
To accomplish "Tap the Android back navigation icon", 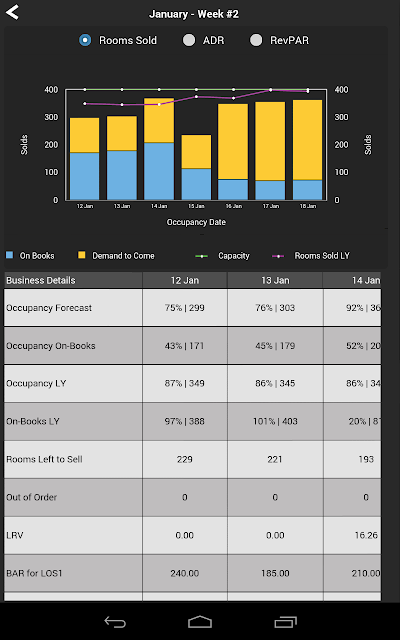I will click(x=115, y=622).
